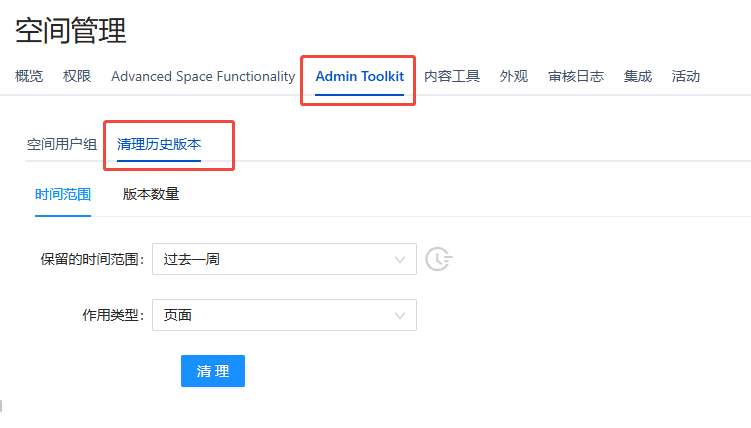Switch to the 版本数量 tab
This screenshot has width=751, height=428.
click(151, 194)
